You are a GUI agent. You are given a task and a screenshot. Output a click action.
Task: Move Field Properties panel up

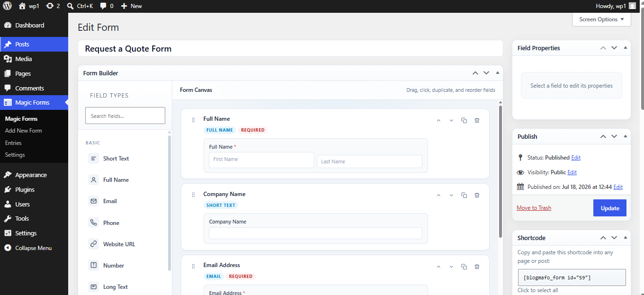(x=603, y=48)
